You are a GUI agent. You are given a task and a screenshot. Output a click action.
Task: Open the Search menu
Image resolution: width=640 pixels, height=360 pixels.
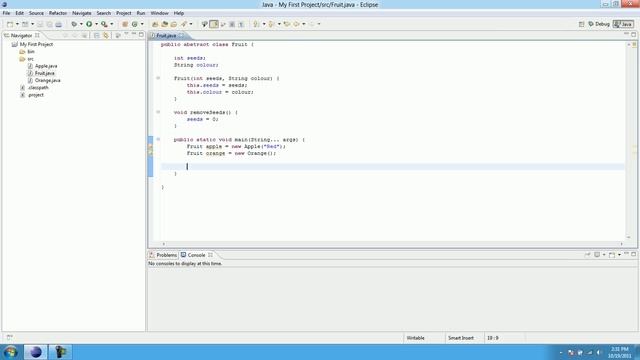point(103,13)
